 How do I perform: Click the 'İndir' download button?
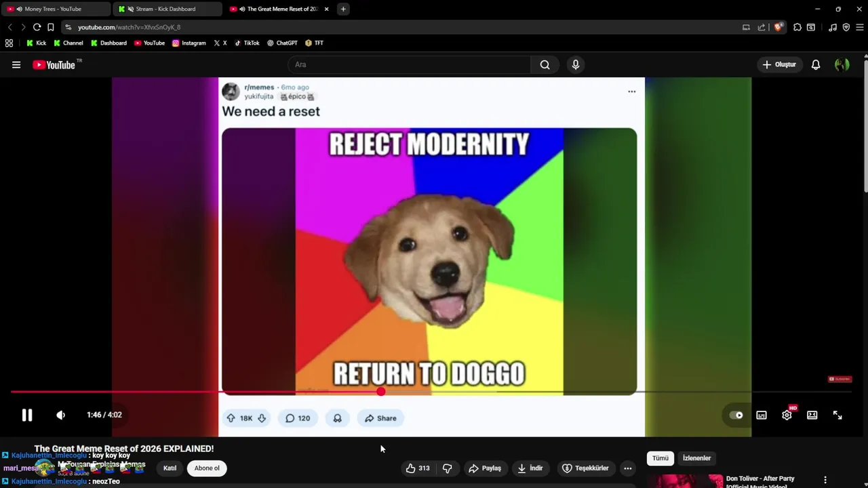click(530, 468)
